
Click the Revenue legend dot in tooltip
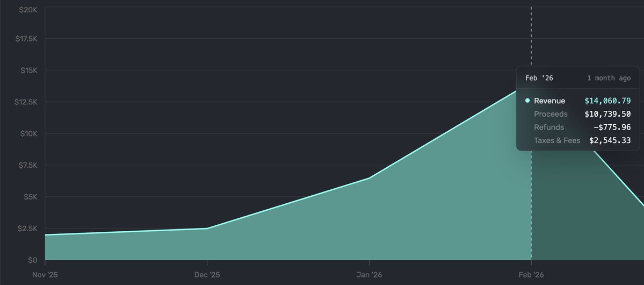(527, 101)
